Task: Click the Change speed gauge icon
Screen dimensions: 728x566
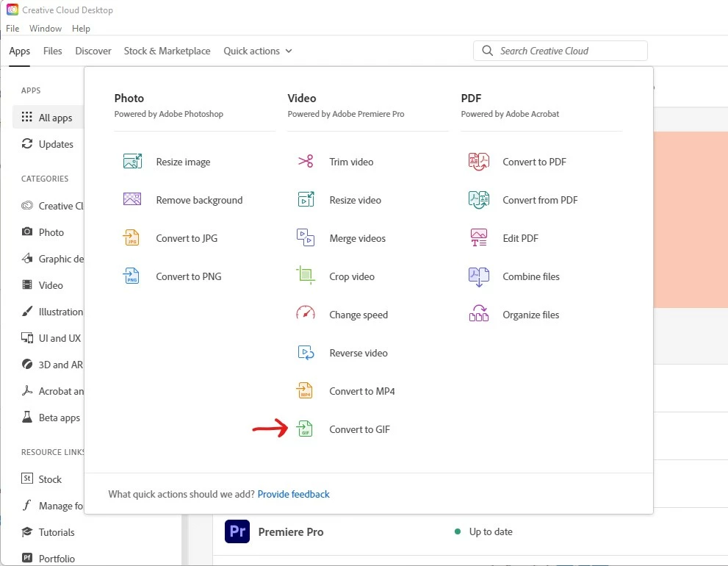Action: pos(306,314)
